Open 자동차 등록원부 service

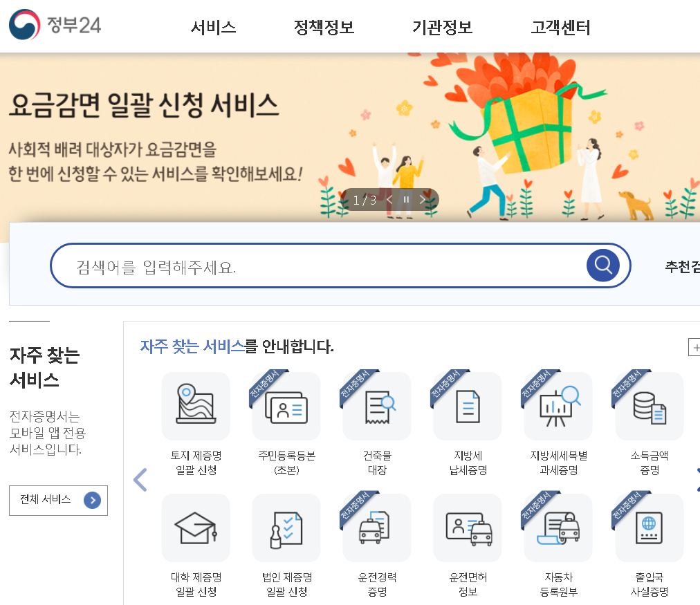point(558,527)
